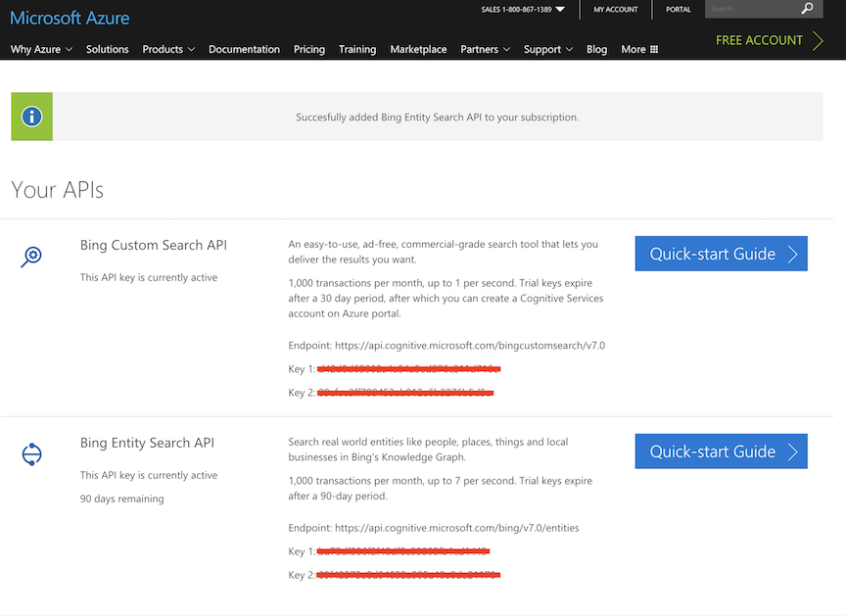Click the arrow next to FREE ACCOUNT
The width and height of the screenshot is (846, 616).
(818, 40)
